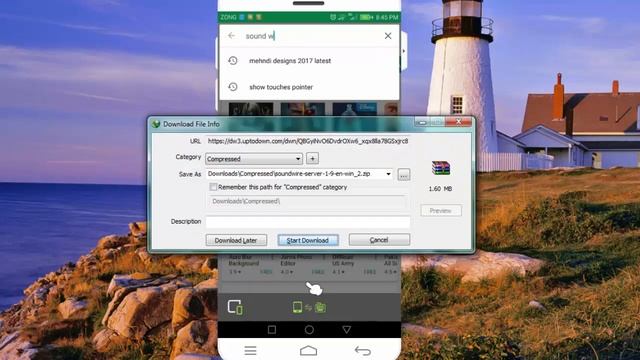The width and height of the screenshot is (640, 360).
Task: Click the Download Later button
Action: 236,240
